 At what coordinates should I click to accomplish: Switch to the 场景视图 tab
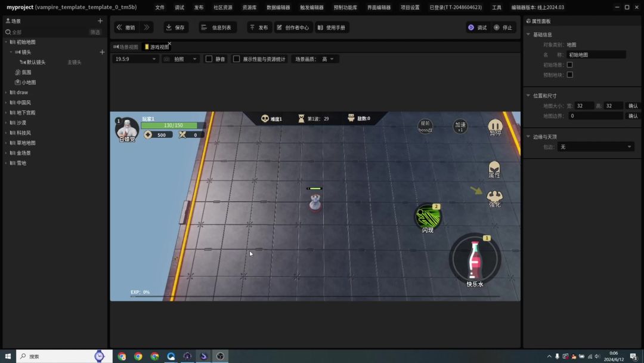point(126,47)
